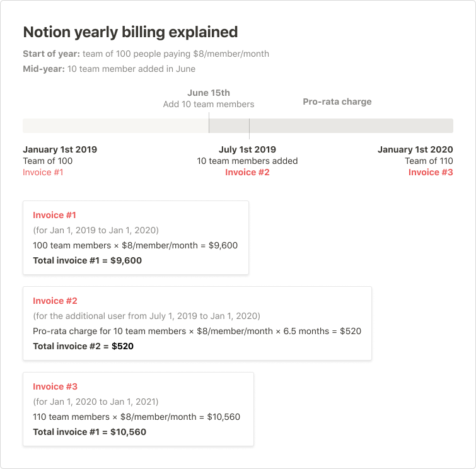476x469 pixels.
Task: Open Invoice #1 link under January 1st 2019
Action: coord(43,172)
